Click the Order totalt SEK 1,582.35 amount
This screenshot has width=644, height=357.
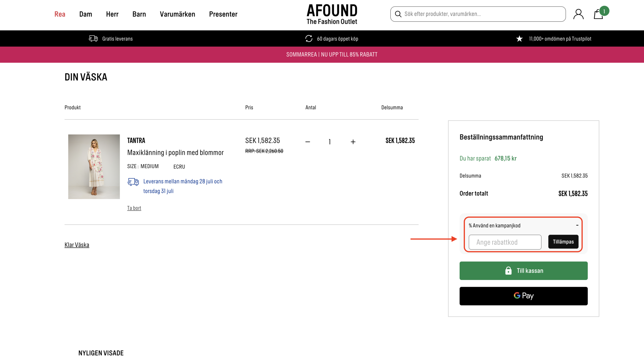pyautogui.click(x=573, y=194)
